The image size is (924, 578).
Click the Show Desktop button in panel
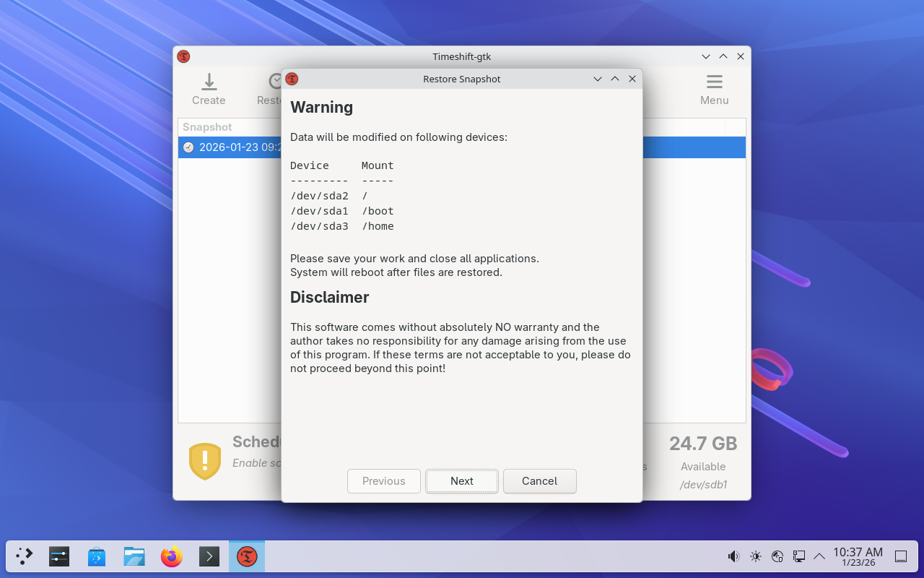click(901, 556)
